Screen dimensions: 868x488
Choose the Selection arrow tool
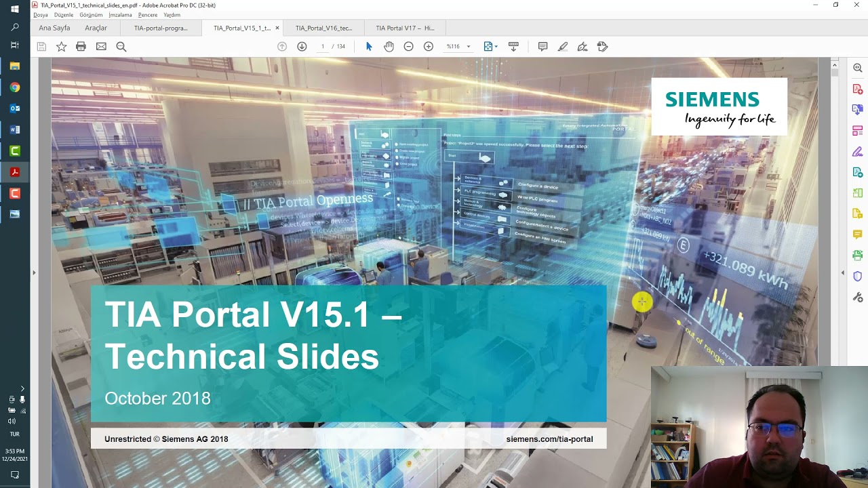click(369, 47)
